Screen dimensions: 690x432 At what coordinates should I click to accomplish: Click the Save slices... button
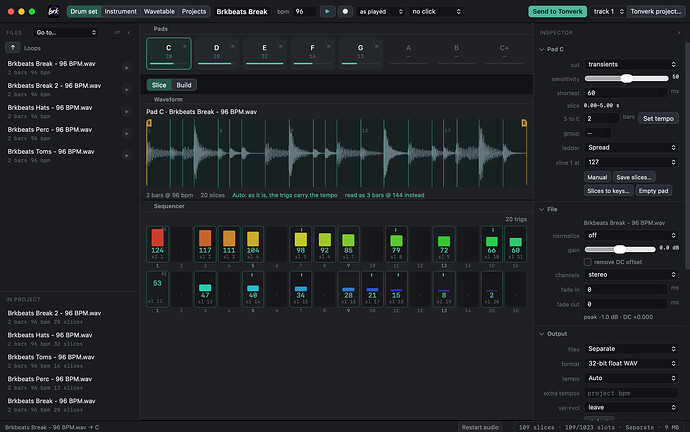point(634,177)
